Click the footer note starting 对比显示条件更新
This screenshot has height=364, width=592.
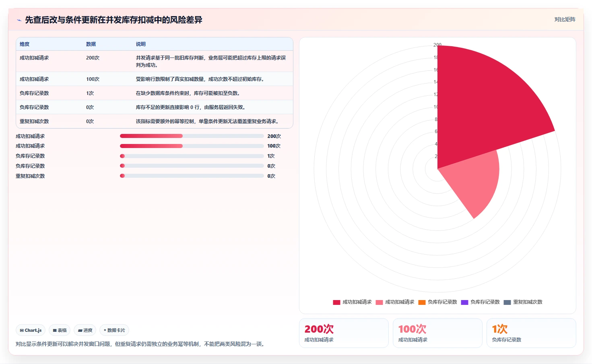point(141,344)
